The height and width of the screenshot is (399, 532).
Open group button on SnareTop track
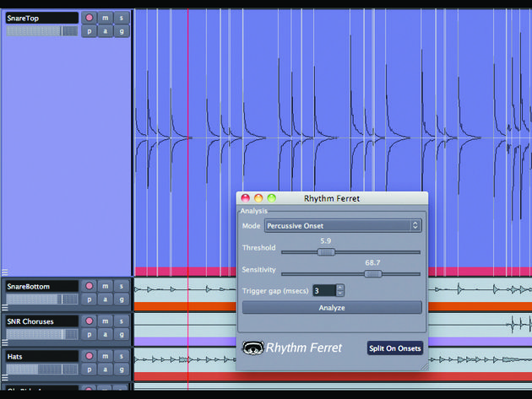(x=122, y=31)
